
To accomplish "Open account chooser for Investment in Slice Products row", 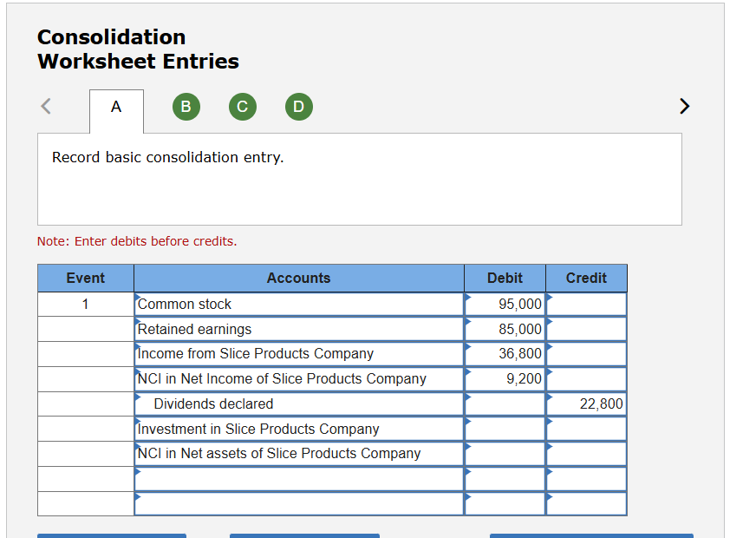I will click(137, 424).
